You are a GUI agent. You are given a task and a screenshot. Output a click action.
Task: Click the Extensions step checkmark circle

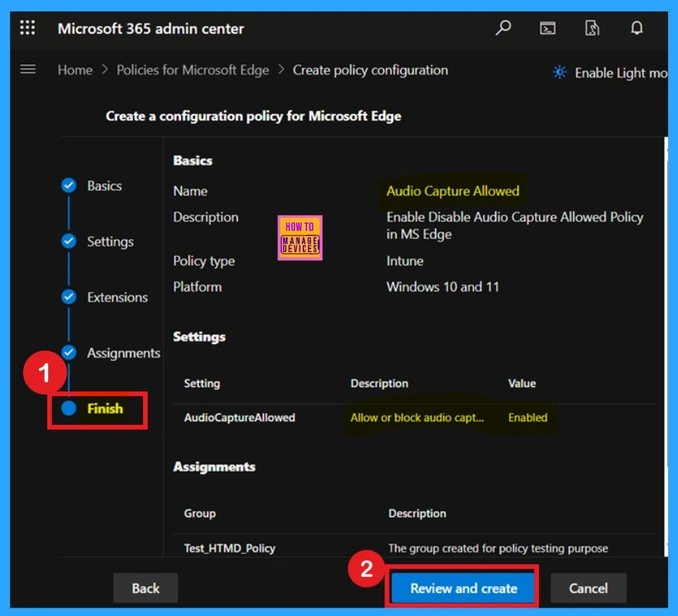pos(69,297)
